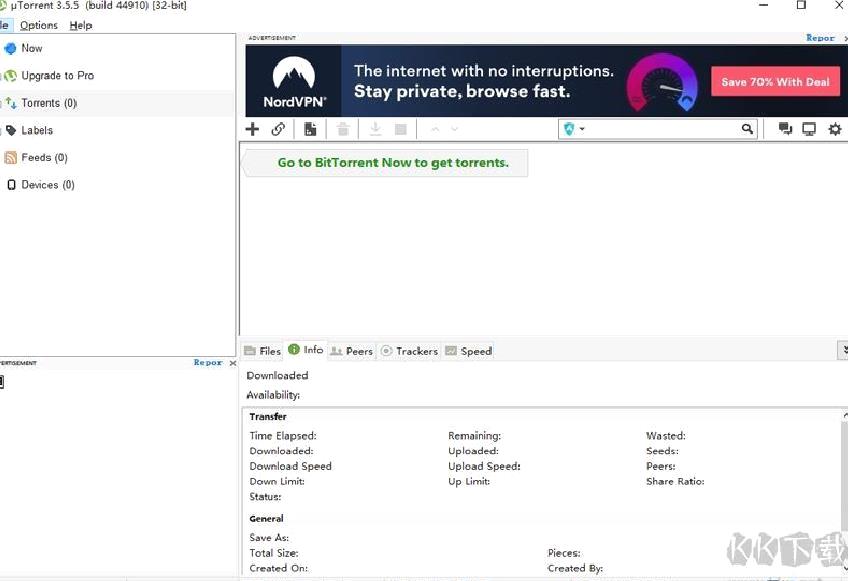The width and height of the screenshot is (848, 581).
Task: Click the NordVPN logo in ad
Action: 294,82
